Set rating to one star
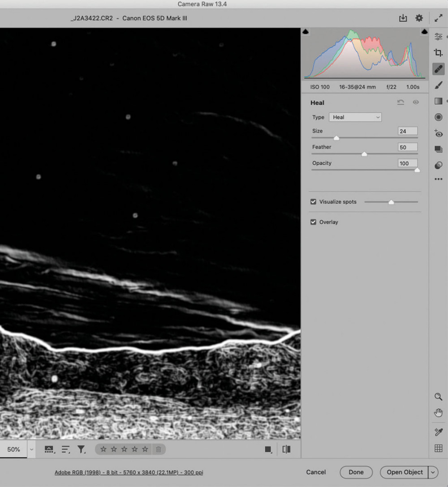 pyautogui.click(x=103, y=449)
